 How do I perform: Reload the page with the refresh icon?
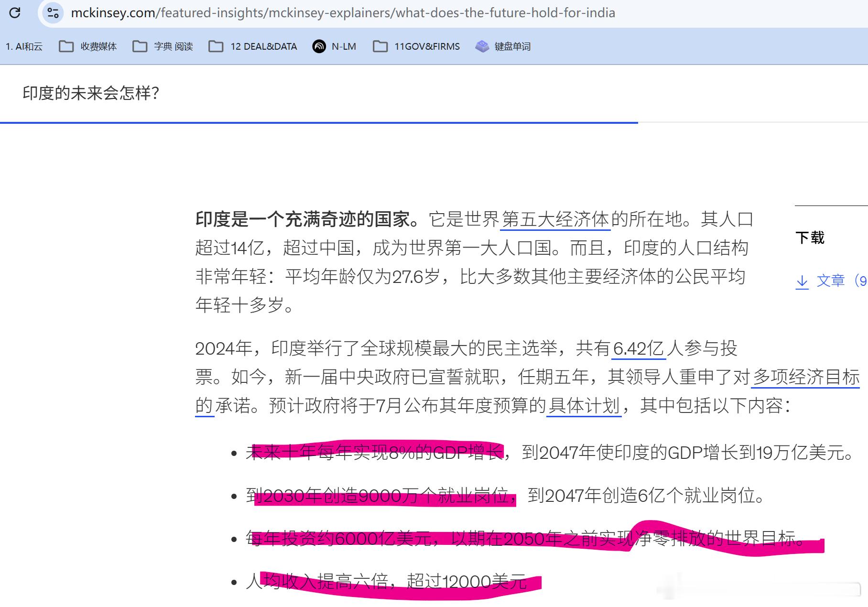point(15,13)
